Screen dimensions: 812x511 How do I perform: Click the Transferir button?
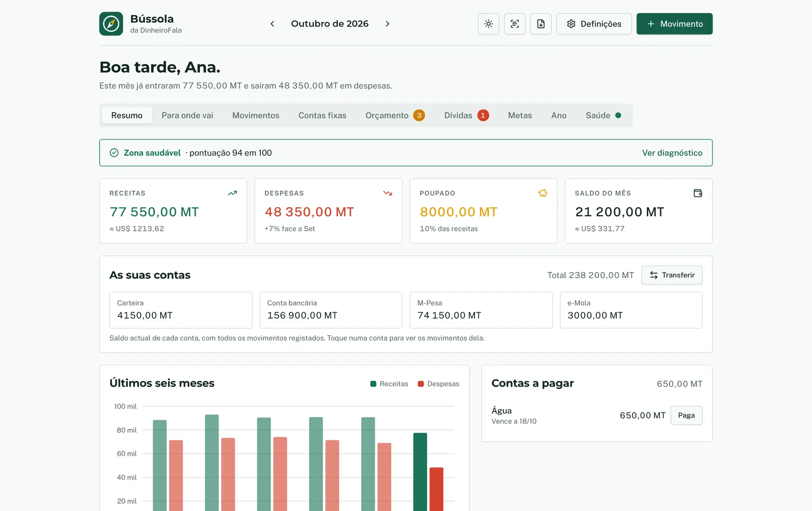[672, 275]
